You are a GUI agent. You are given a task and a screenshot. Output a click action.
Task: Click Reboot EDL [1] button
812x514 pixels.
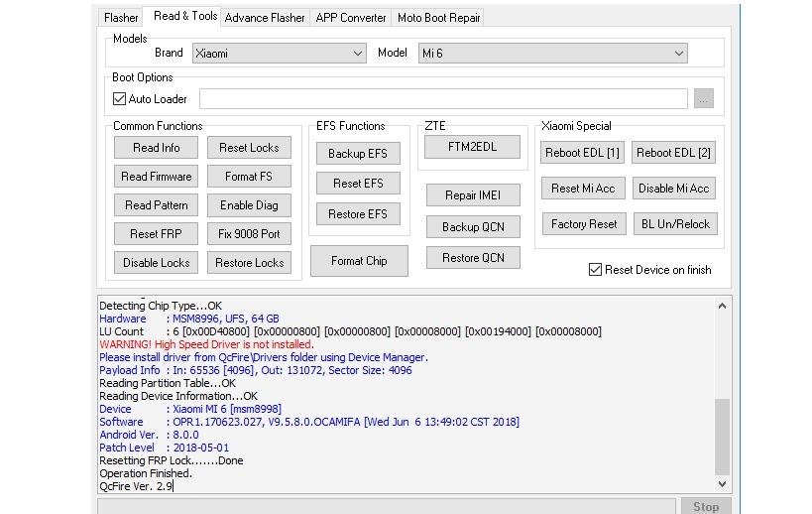[x=582, y=153]
